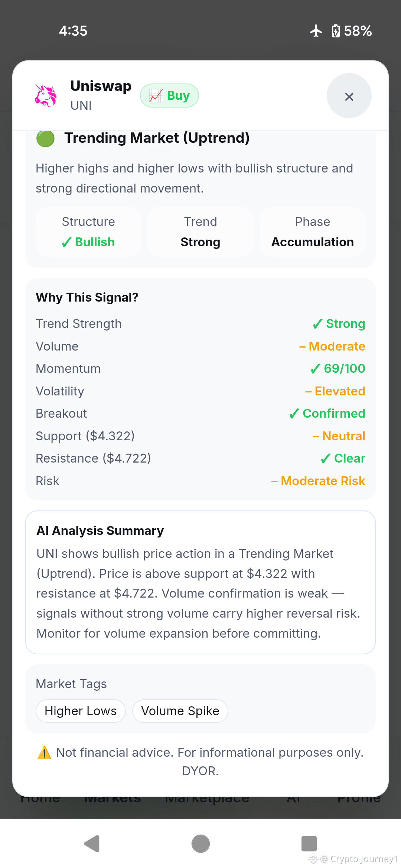
Task: Tap the Android recent apps square
Action: (x=309, y=844)
